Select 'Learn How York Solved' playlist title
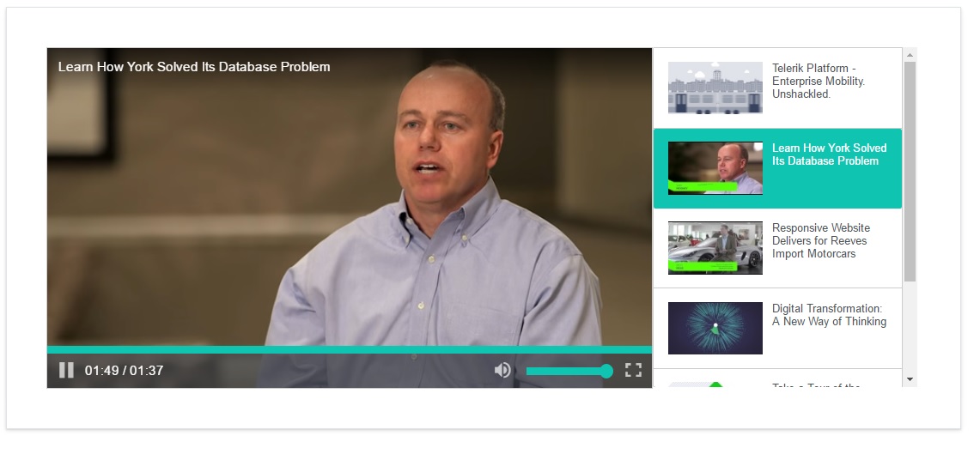 click(830, 154)
